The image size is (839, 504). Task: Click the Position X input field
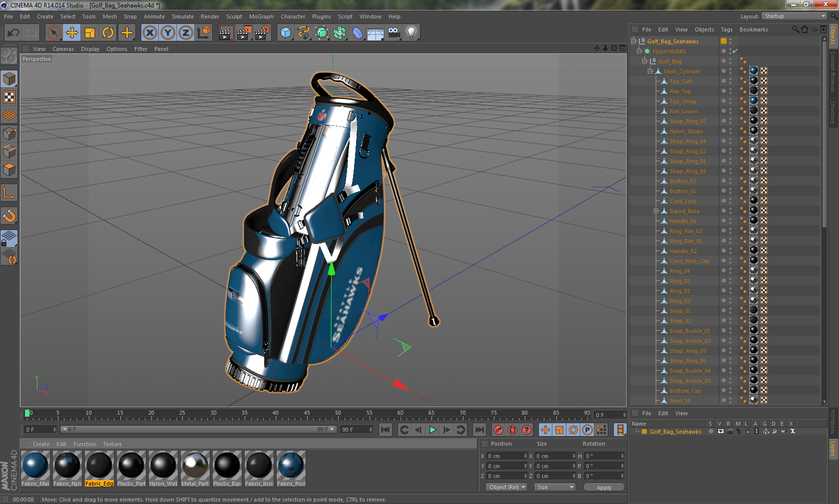coord(507,456)
